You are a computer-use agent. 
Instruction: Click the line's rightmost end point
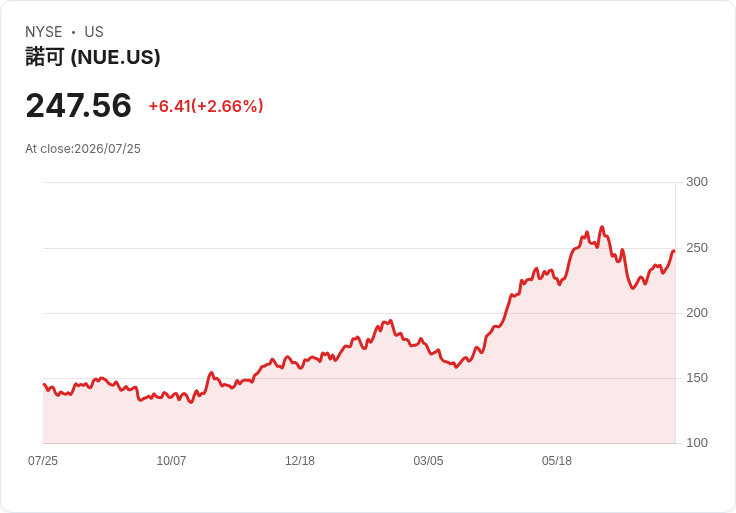pyautogui.click(x=674, y=252)
